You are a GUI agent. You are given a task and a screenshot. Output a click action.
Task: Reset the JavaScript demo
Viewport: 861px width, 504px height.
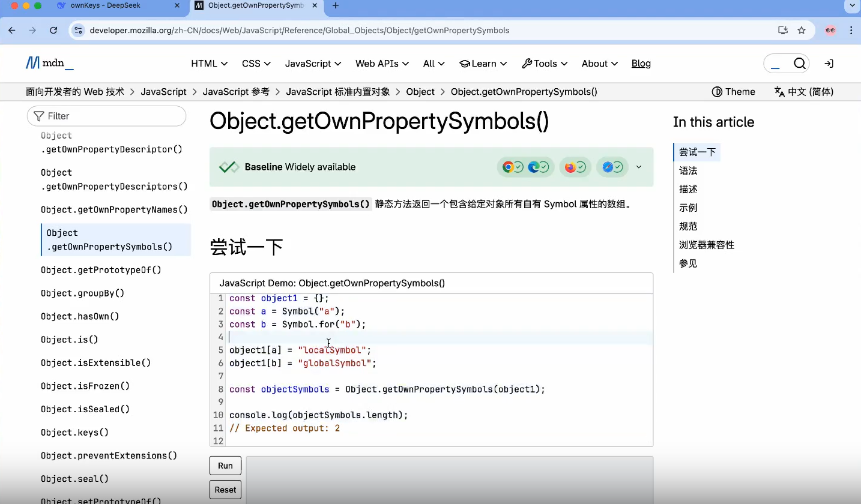pos(225,490)
